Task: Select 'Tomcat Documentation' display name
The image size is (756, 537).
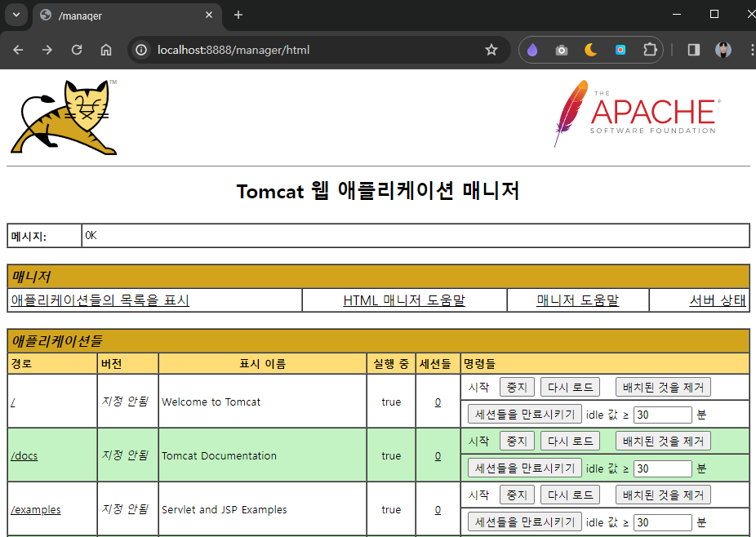Action: pyautogui.click(x=220, y=456)
